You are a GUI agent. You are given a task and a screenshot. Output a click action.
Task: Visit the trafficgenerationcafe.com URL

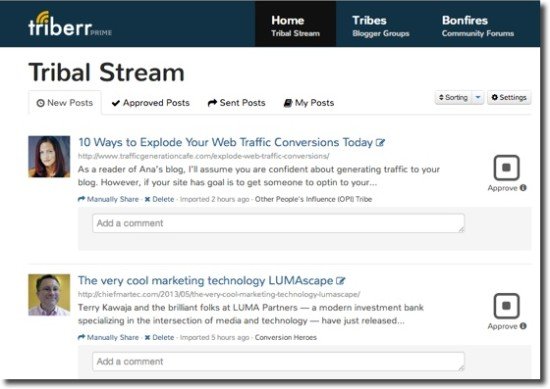click(203, 156)
